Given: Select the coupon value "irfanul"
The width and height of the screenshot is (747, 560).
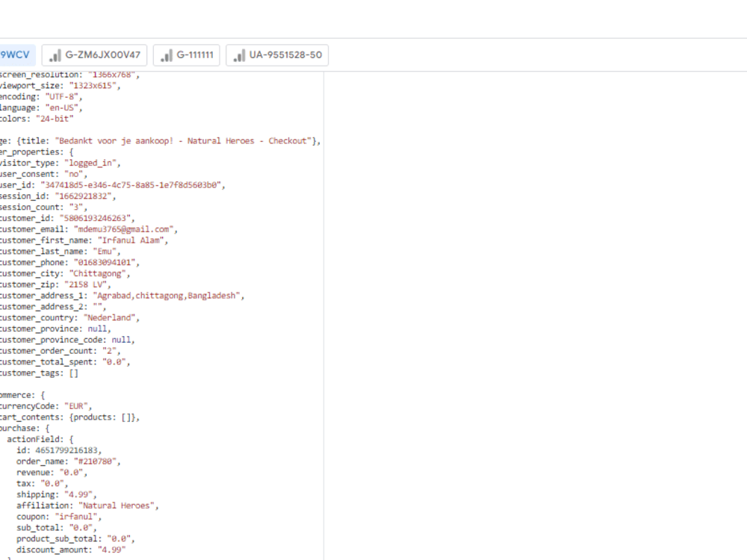Looking at the screenshot, I should pos(75,516).
